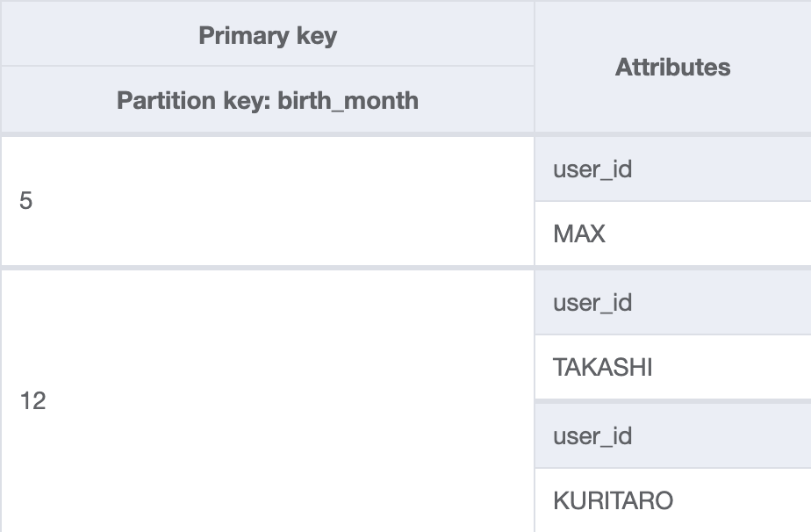This screenshot has height=532, width=811.
Task: Click empty space right of TAKASHI value
Action: 737,368
